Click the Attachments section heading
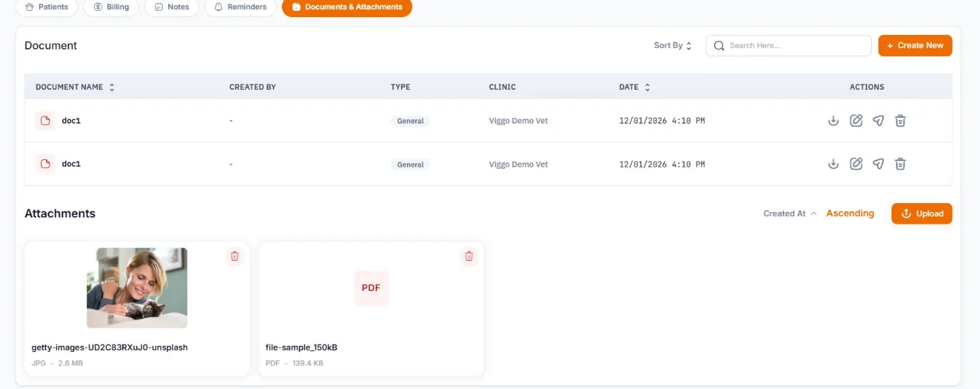980x389 pixels. coord(60,213)
